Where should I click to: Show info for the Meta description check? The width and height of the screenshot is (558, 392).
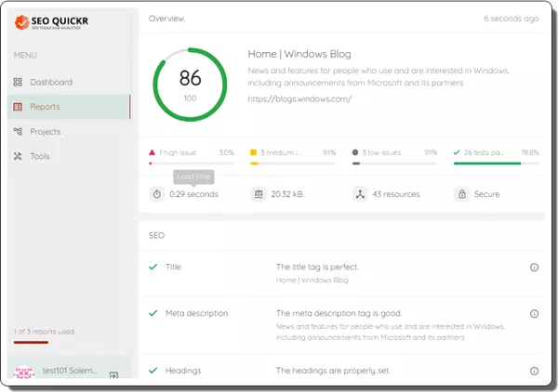pos(534,314)
